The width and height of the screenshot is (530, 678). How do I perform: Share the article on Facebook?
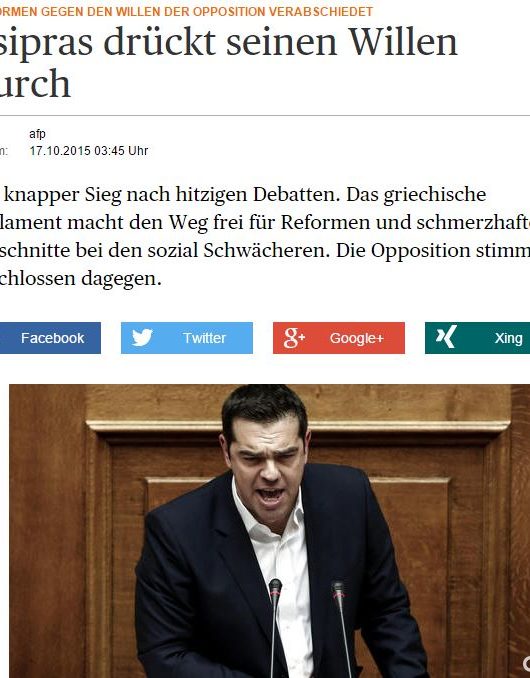pos(50,338)
